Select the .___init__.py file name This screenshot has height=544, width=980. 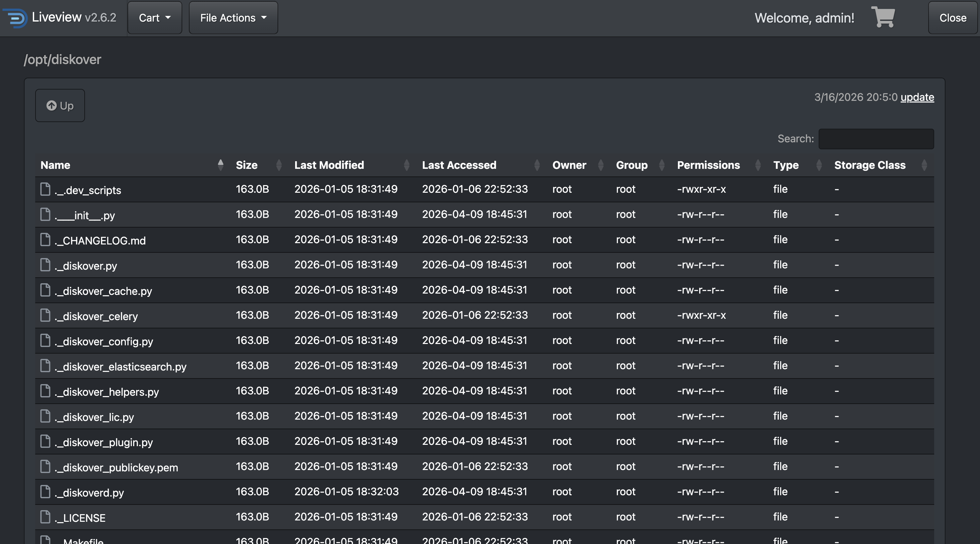(x=84, y=215)
